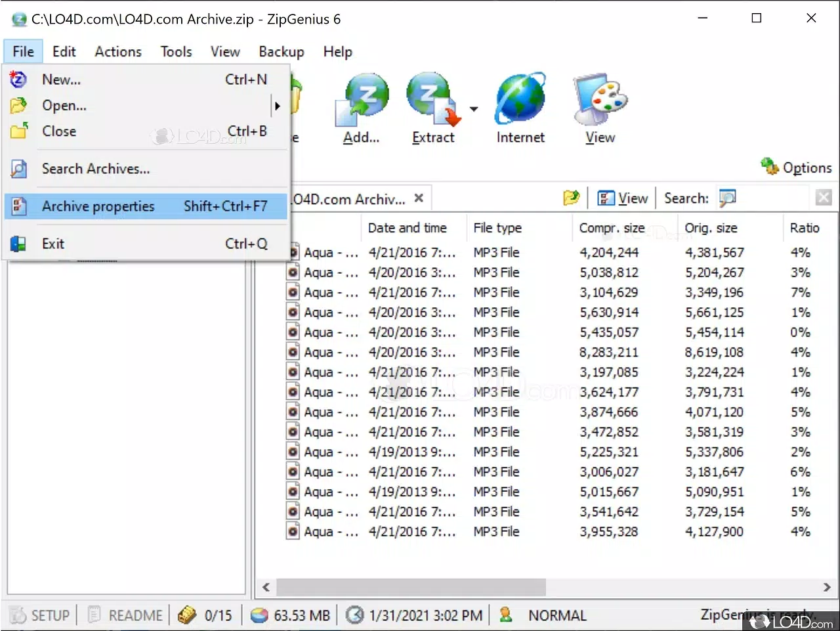This screenshot has width=840, height=631.
Task: Open Options with the gear icon
Action: (x=770, y=166)
